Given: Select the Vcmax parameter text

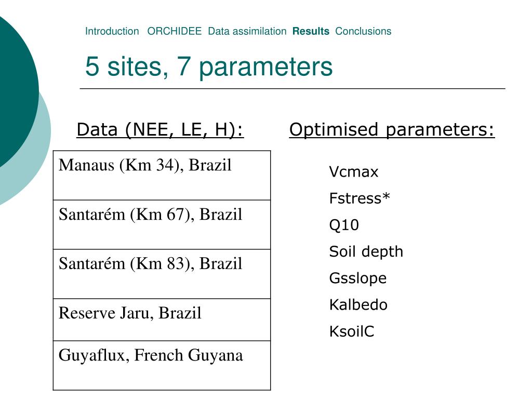Looking at the screenshot, I should tap(353, 171).
